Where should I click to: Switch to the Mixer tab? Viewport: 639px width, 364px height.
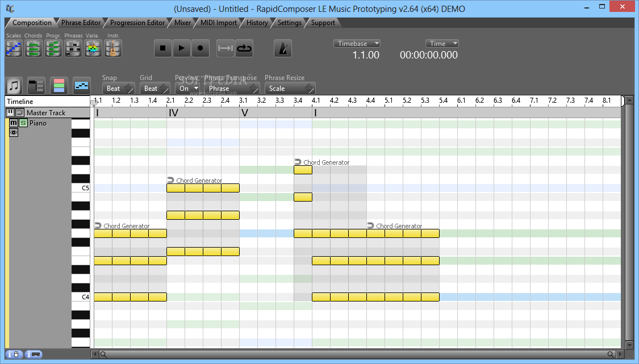click(x=182, y=23)
